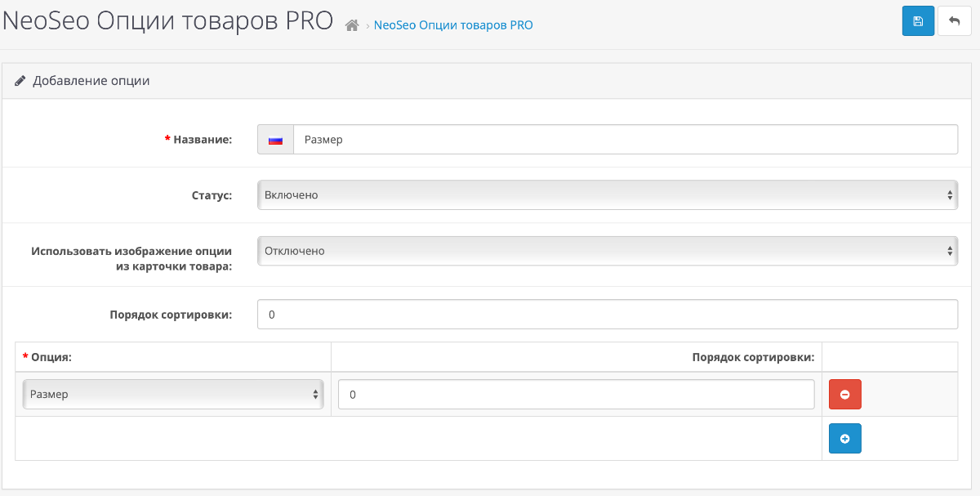The height and width of the screenshot is (496, 980).
Task: Open the NeoSeo Опции товаров PRO breadcrumb link
Action: 453,25
